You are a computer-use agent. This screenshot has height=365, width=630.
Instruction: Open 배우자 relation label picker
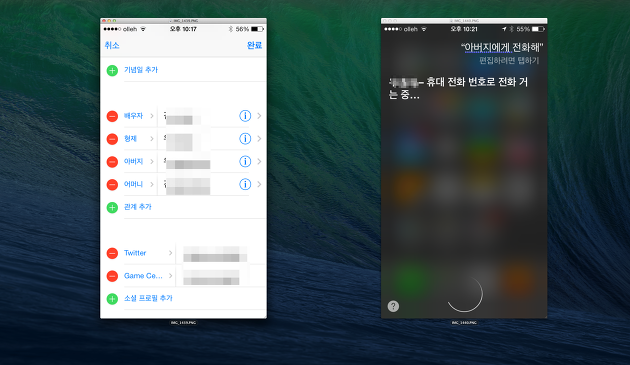[139, 116]
